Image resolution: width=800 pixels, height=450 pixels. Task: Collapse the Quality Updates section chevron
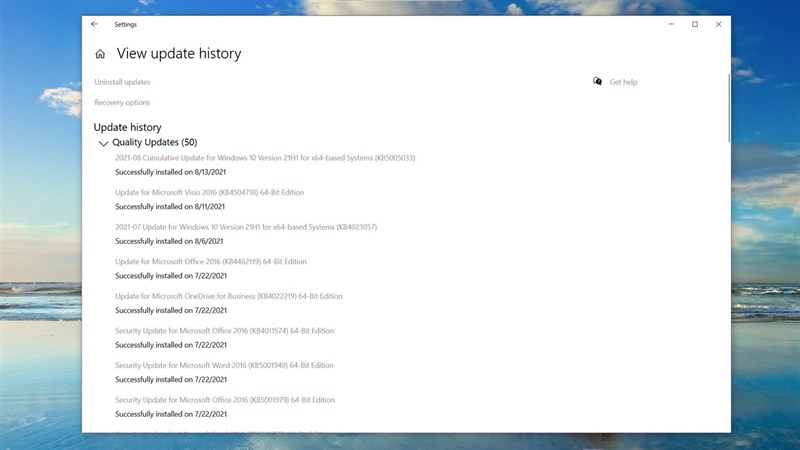click(x=103, y=143)
